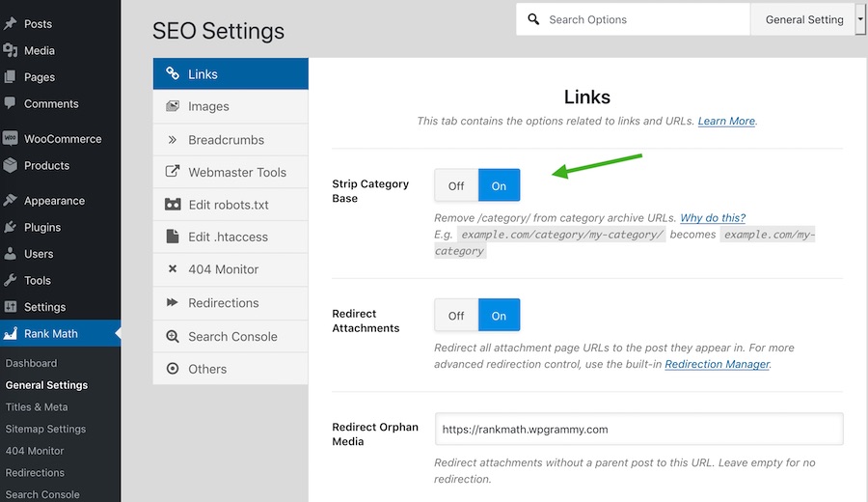
Task: Open the Redirections settings tab
Action: [223, 303]
